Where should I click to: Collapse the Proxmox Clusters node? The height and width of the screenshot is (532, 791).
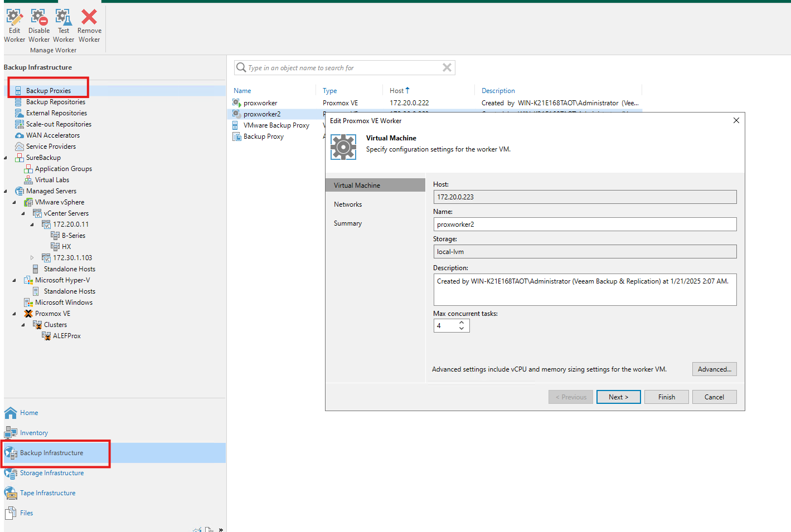23,325
